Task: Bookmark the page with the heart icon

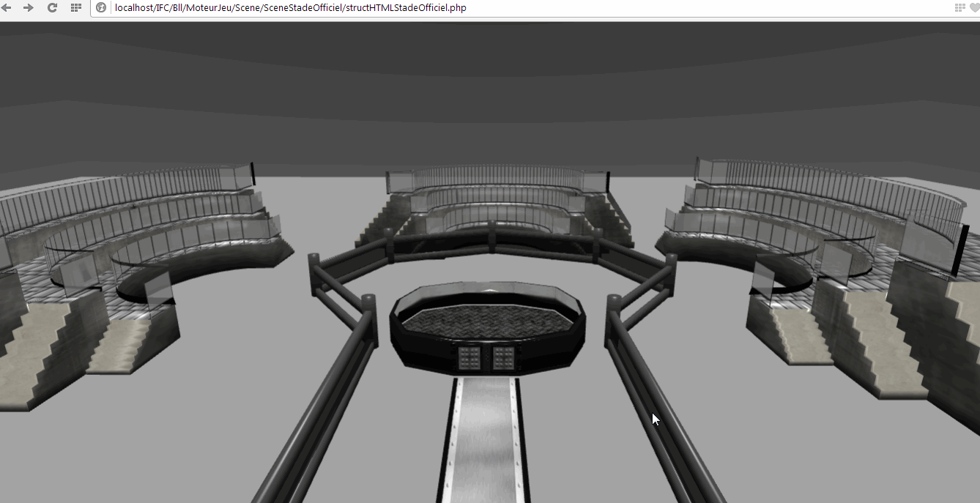Action: 975,8
